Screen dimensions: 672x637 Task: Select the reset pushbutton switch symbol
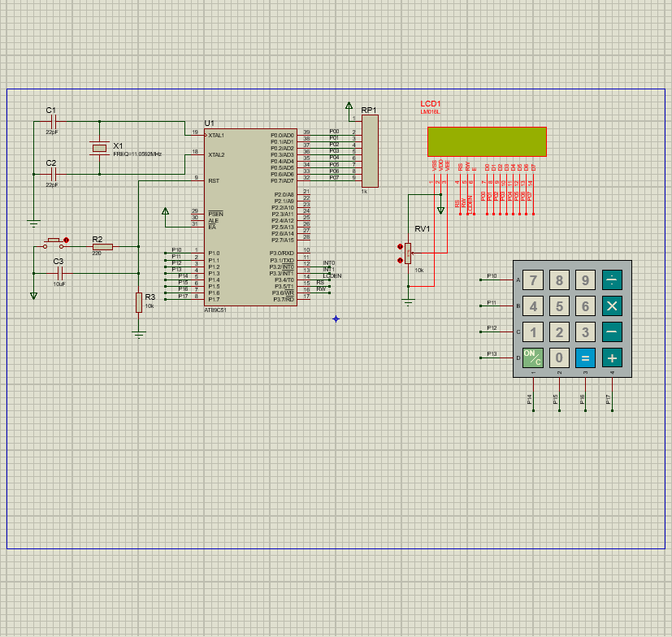pyautogui.click(x=53, y=244)
